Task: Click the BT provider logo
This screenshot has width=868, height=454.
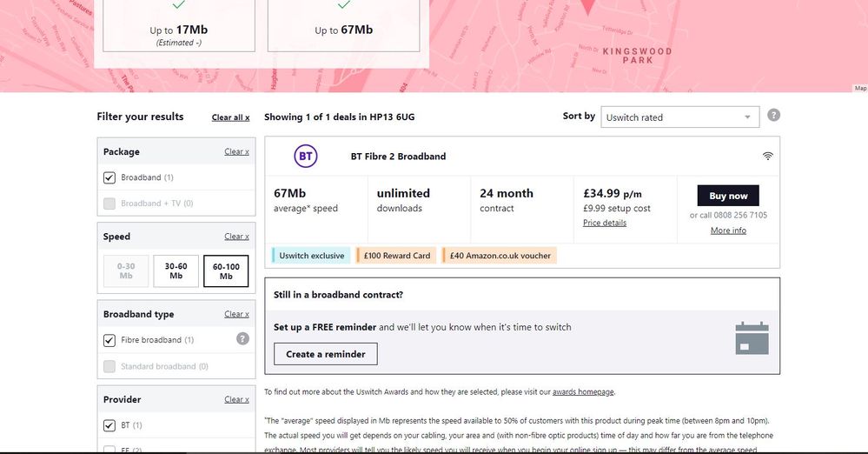Action: pyautogui.click(x=305, y=157)
